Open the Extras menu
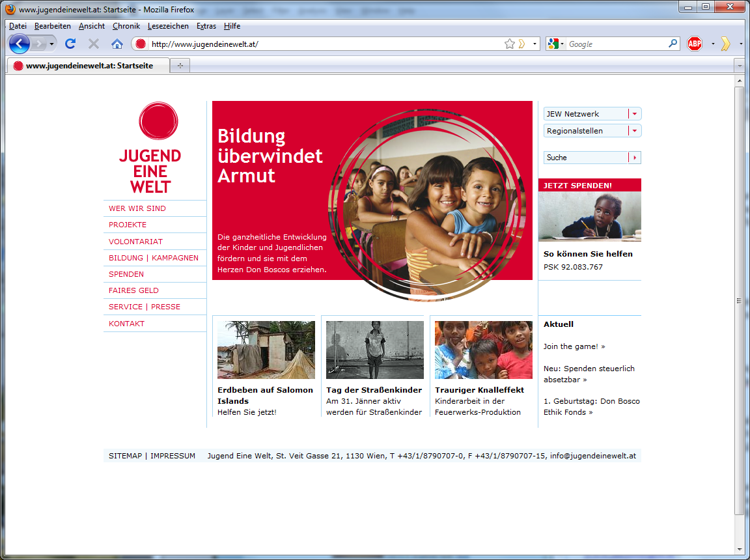750x560 pixels. tap(206, 26)
